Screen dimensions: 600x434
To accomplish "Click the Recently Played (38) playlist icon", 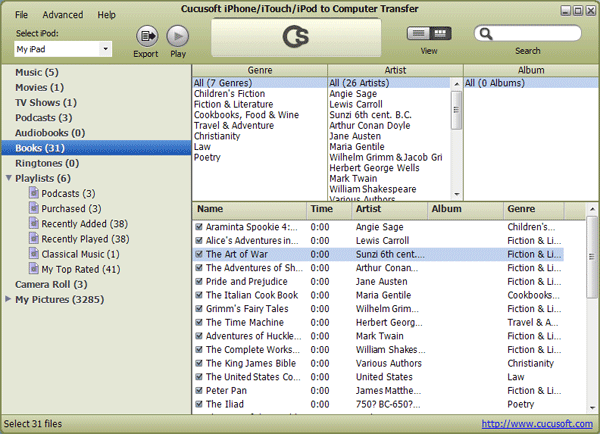I will click(x=34, y=238).
